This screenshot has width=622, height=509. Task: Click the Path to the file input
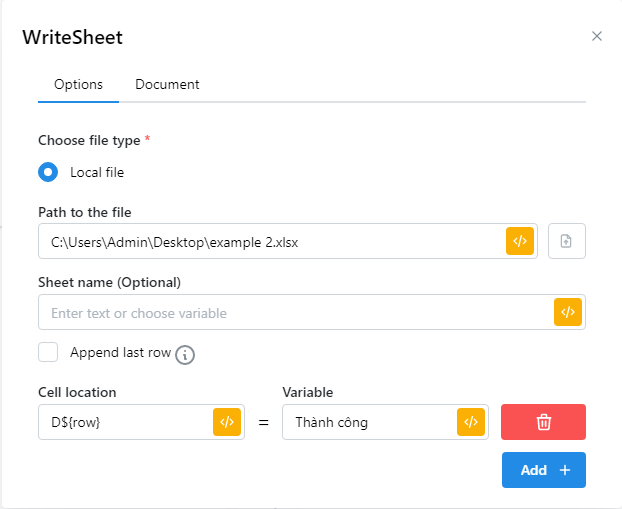pyautogui.click(x=270, y=241)
